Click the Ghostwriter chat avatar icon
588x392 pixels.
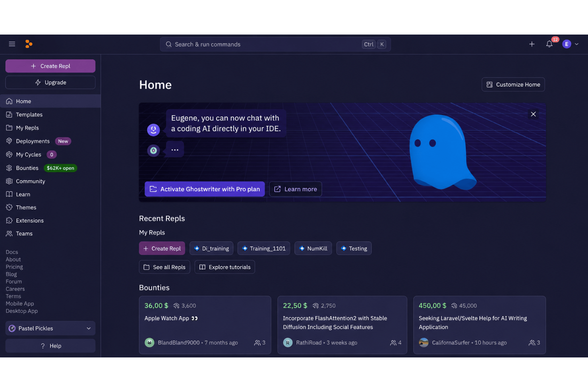[153, 129]
